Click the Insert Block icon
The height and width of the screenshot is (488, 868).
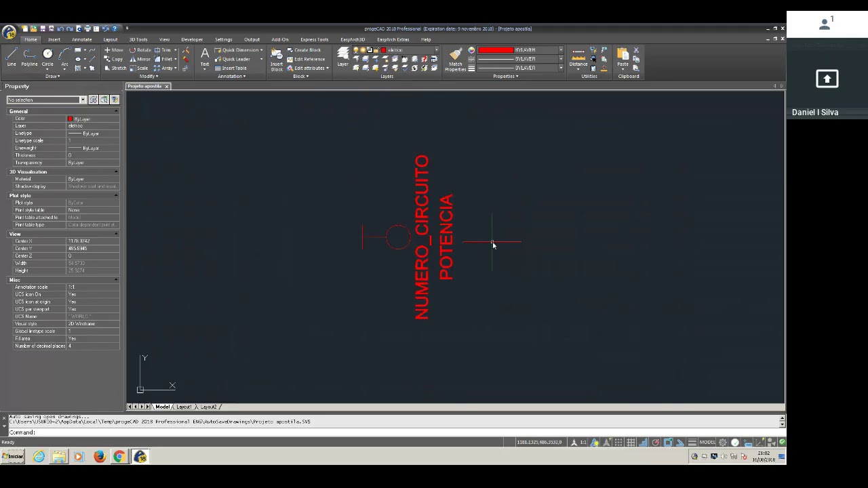pos(277,59)
